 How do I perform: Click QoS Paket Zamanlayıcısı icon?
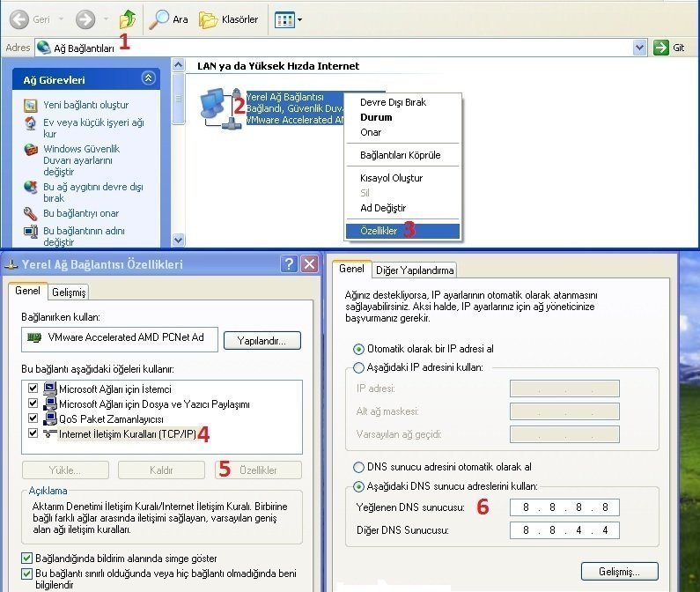point(50,418)
